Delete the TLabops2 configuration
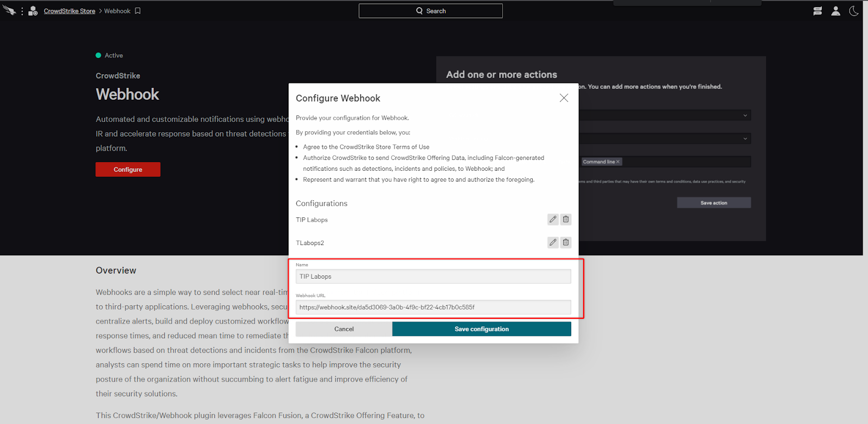 (566, 242)
